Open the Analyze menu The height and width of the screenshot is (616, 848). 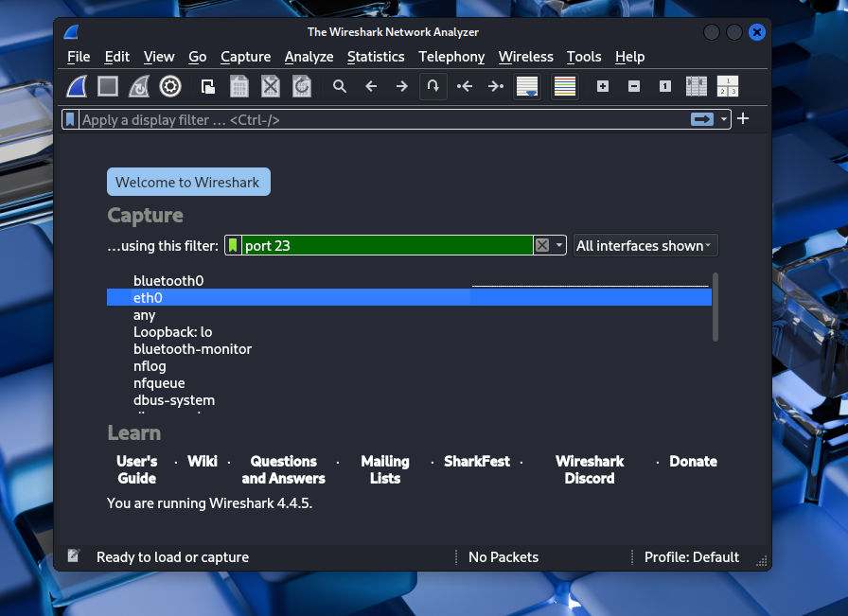pos(309,57)
